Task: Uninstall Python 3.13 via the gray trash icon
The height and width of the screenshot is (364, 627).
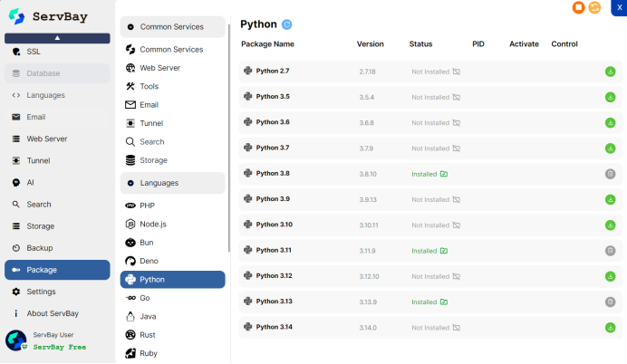Action: click(610, 302)
